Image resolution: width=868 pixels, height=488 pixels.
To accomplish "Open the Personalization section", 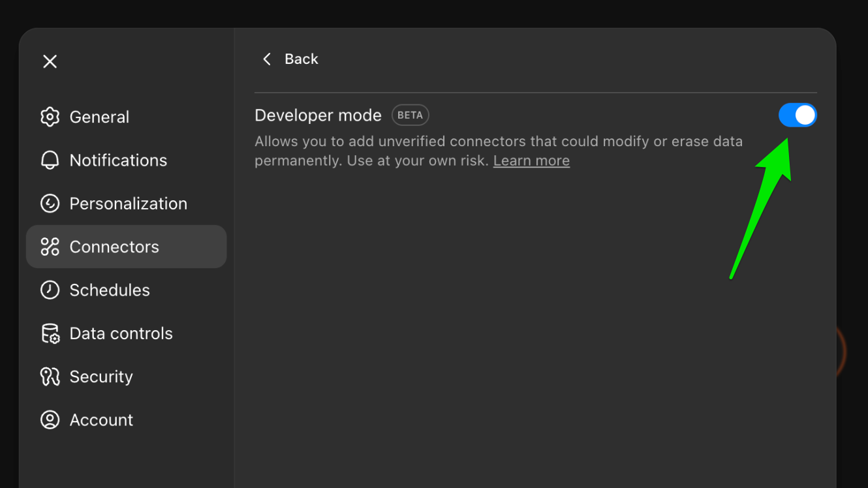I will click(128, 203).
